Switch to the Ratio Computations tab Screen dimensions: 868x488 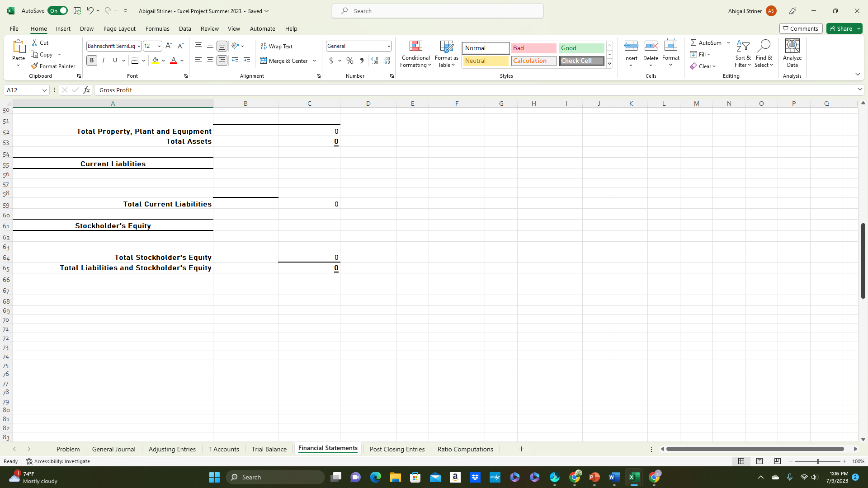(465, 449)
